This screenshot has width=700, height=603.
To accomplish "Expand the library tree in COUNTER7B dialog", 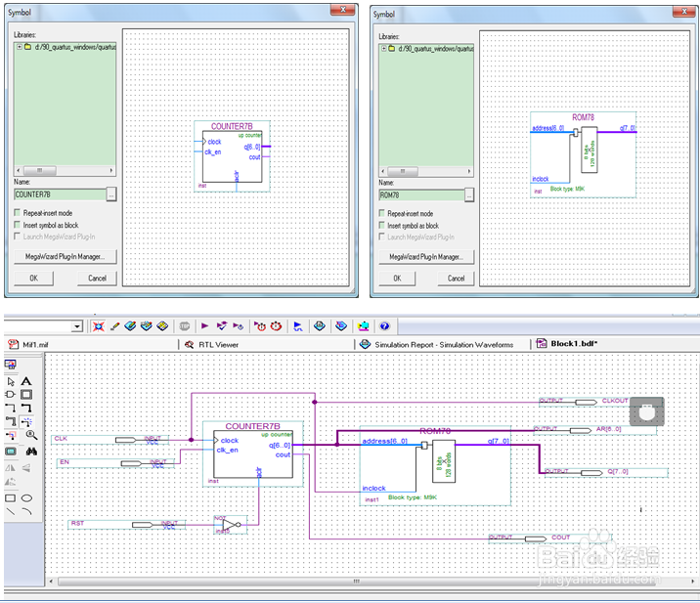I will coord(20,47).
